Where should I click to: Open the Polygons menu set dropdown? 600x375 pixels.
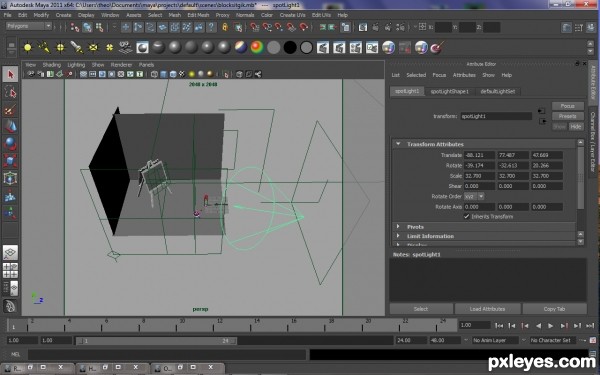[29, 26]
